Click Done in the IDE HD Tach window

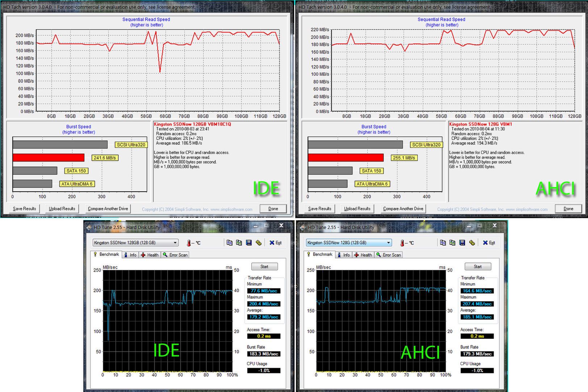(273, 209)
